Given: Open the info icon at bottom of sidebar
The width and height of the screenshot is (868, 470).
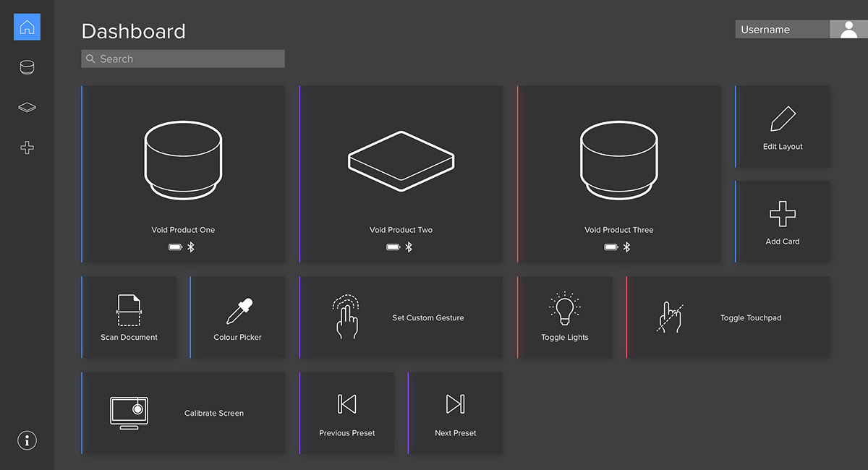Looking at the screenshot, I should point(27,440).
